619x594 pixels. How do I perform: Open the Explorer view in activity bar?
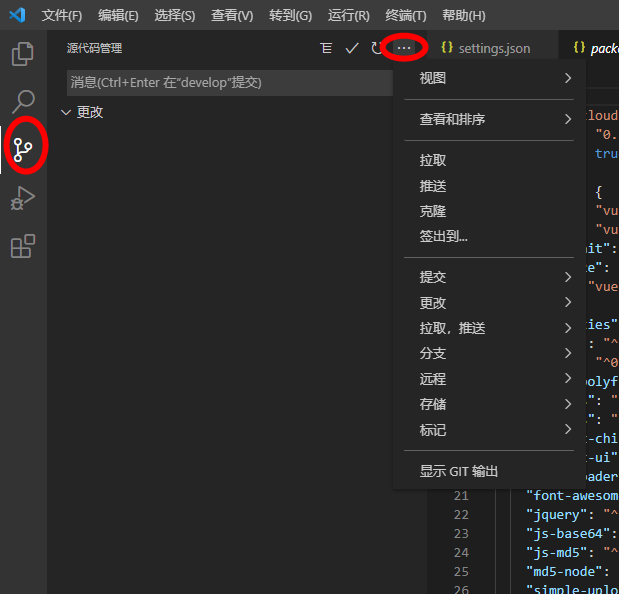click(23, 54)
